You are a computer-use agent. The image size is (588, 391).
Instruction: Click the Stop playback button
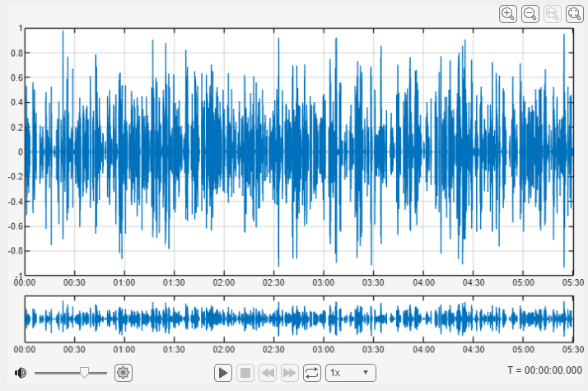[245, 373]
